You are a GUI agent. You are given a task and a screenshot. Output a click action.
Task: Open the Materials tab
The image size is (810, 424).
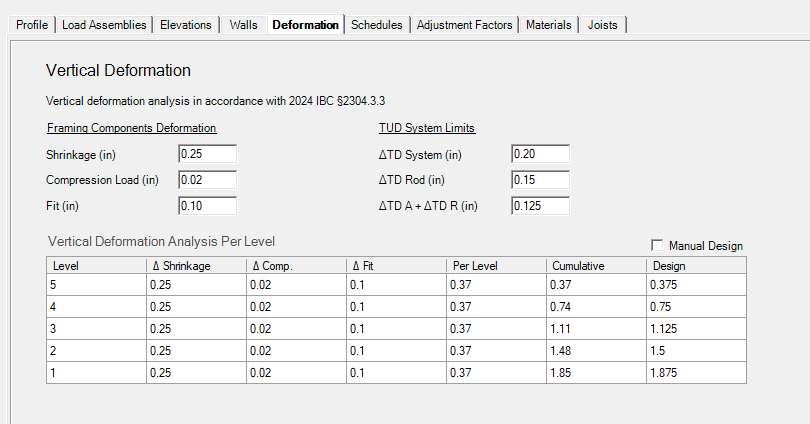[x=549, y=25]
